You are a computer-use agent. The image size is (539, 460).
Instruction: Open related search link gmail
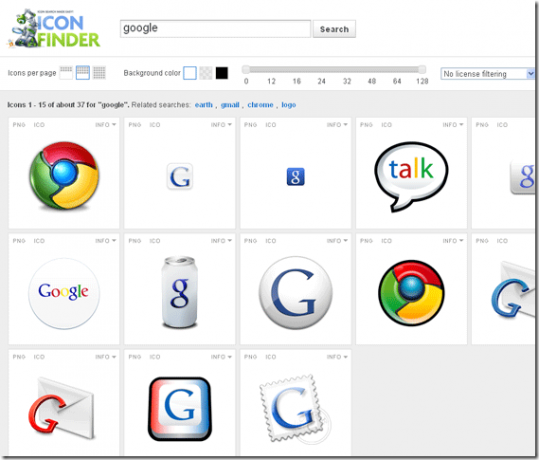230,105
